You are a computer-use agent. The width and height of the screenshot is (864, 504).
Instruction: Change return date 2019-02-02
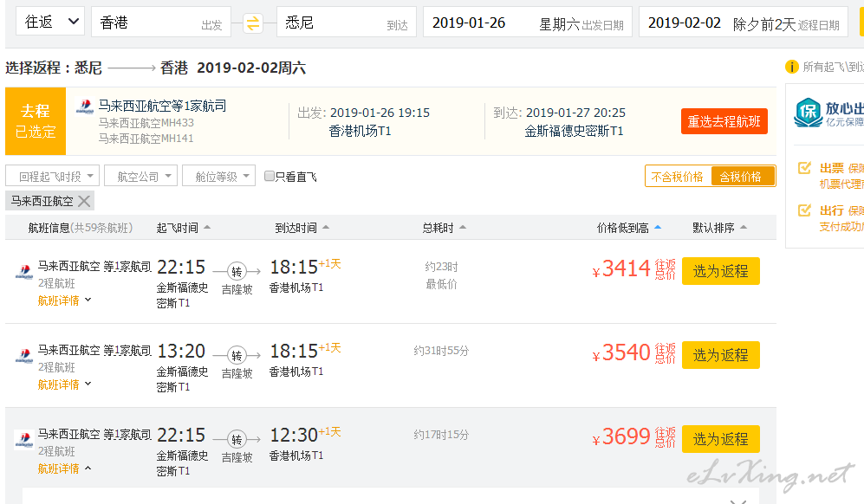(x=744, y=23)
